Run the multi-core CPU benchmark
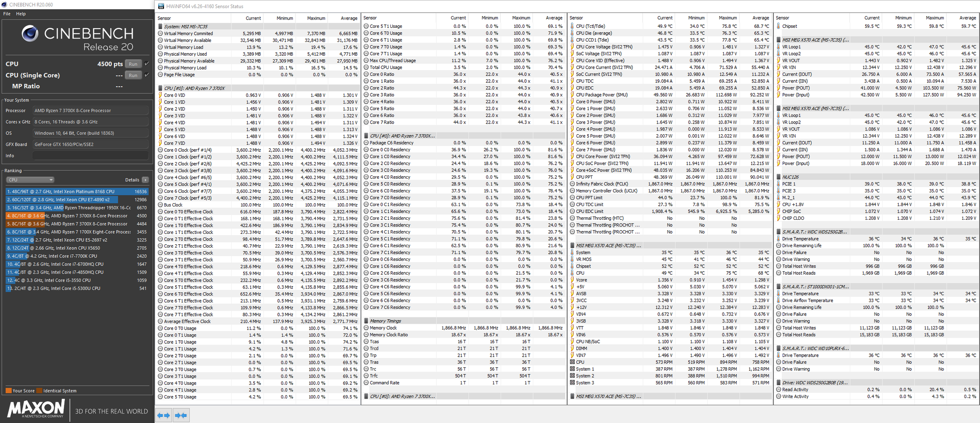The width and height of the screenshot is (980, 423). (133, 64)
